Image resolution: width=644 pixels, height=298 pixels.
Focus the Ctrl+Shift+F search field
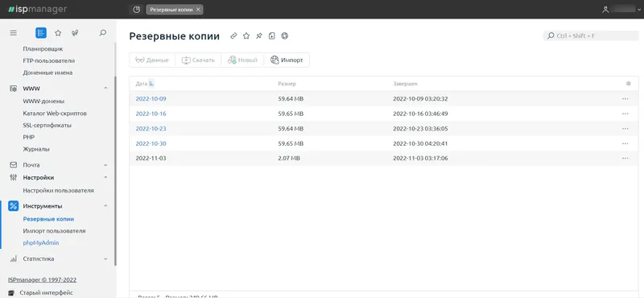pyautogui.click(x=591, y=35)
